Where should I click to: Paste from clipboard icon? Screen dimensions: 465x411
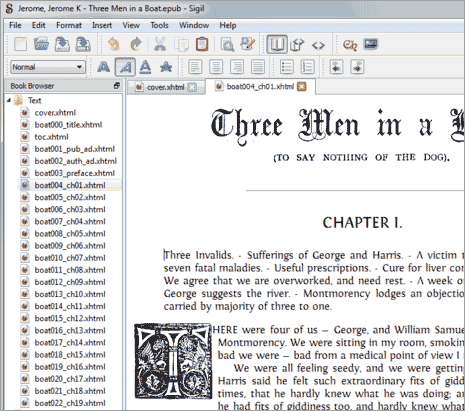(202, 44)
